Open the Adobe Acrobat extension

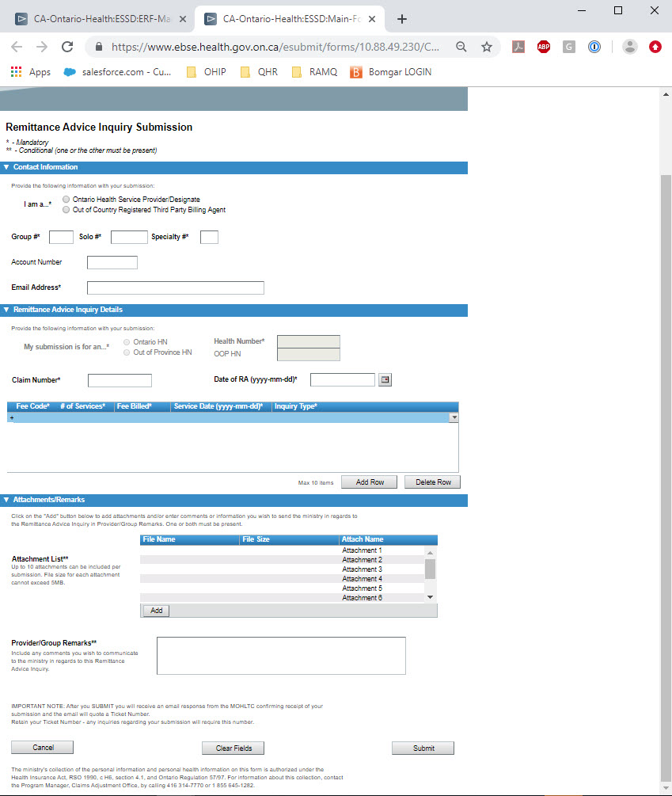click(x=518, y=47)
